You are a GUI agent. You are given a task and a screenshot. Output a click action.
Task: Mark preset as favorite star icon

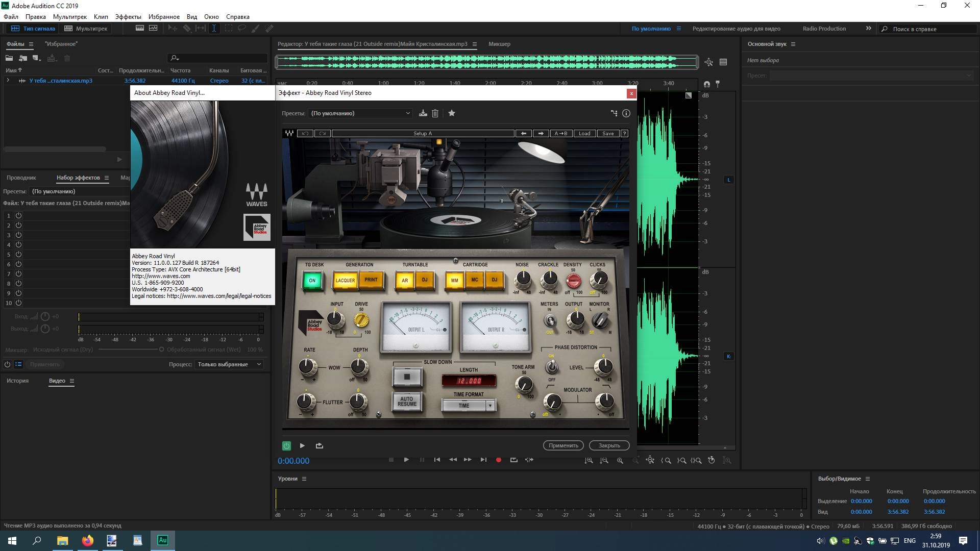point(452,113)
